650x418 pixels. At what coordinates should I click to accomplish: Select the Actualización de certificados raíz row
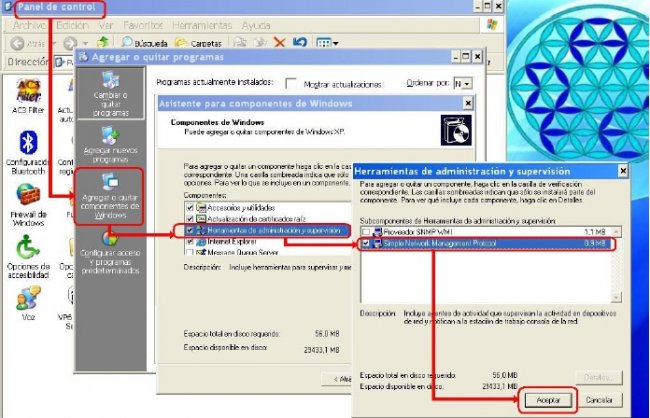click(x=268, y=219)
